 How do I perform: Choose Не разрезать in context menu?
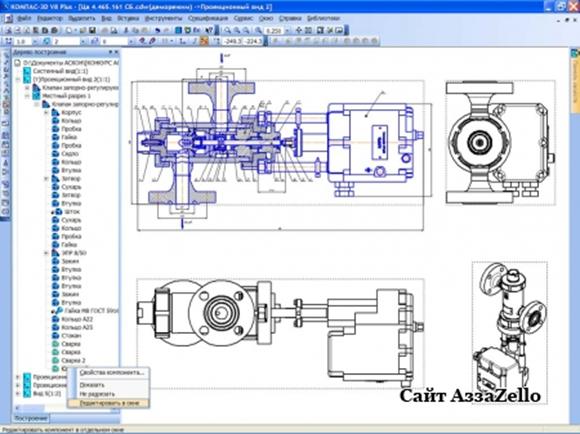[x=97, y=394]
